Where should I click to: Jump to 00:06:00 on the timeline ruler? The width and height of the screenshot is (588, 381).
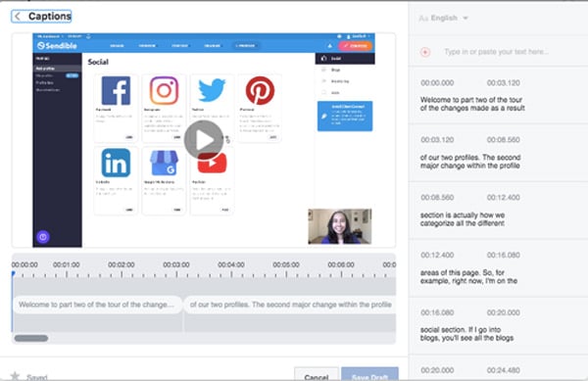(x=341, y=264)
